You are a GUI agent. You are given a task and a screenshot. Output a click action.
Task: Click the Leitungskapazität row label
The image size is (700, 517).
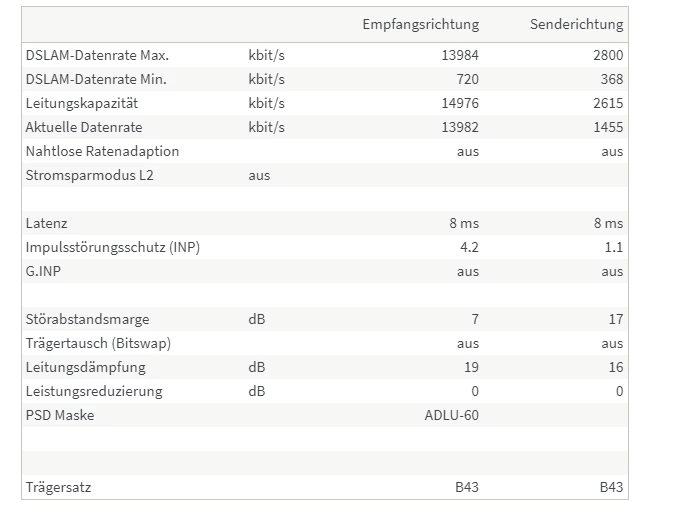[80, 103]
